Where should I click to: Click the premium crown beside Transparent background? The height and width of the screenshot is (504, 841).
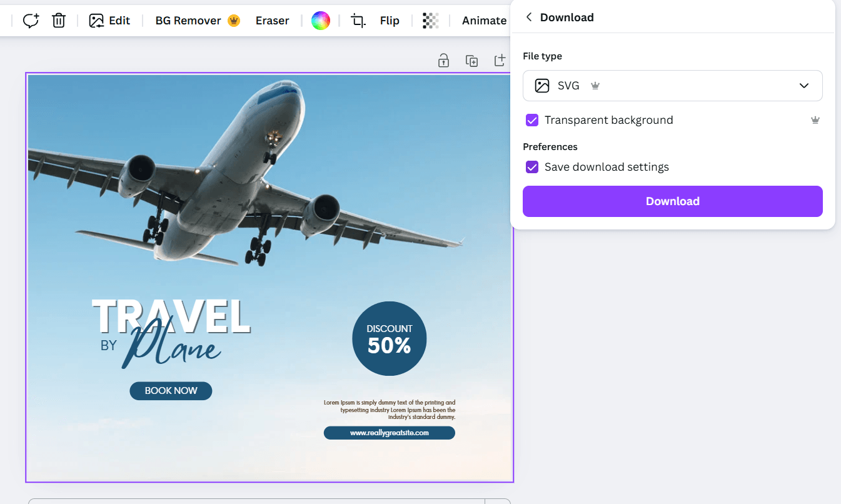815,120
